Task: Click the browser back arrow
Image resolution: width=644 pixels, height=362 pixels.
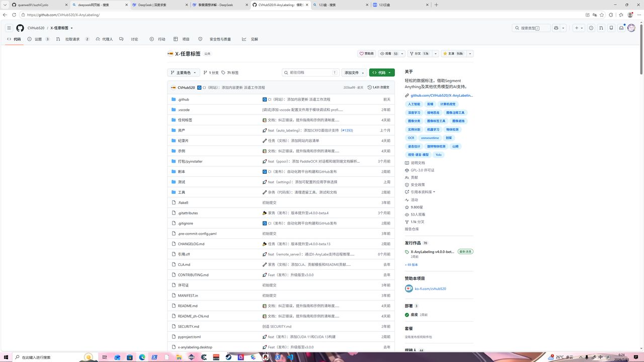Action: click(5, 15)
